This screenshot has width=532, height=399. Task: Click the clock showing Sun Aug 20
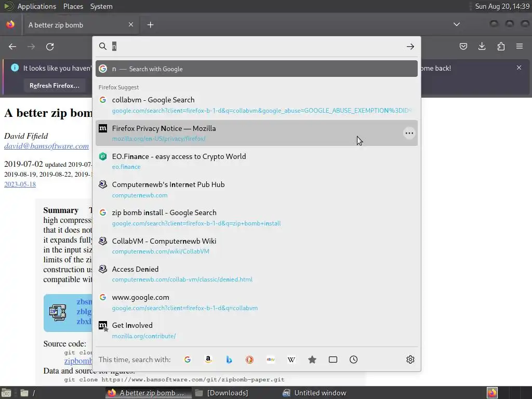(x=502, y=6)
